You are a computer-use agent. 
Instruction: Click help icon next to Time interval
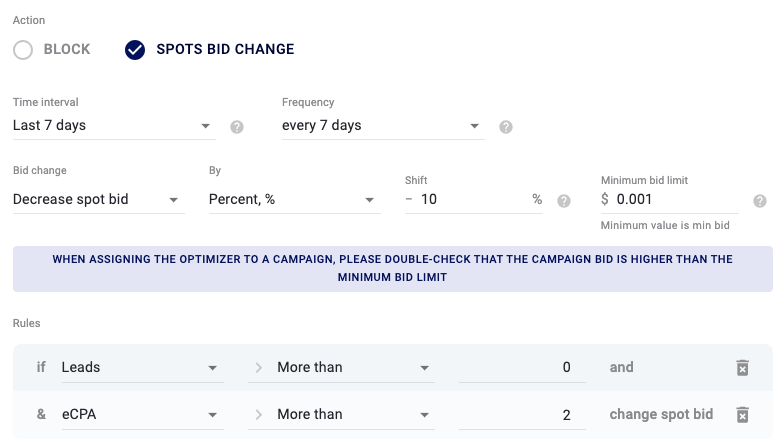click(237, 127)
